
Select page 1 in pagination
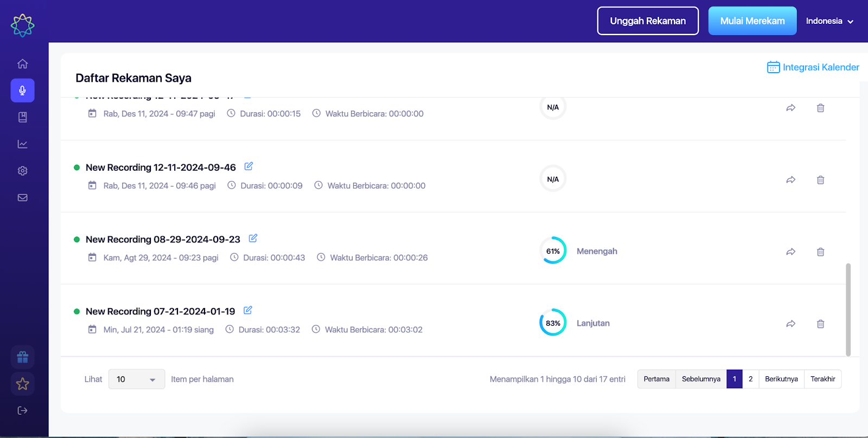click(735, 379)
